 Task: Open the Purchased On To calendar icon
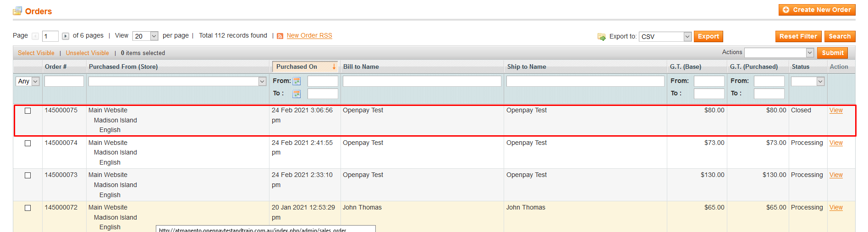point(297,94)
